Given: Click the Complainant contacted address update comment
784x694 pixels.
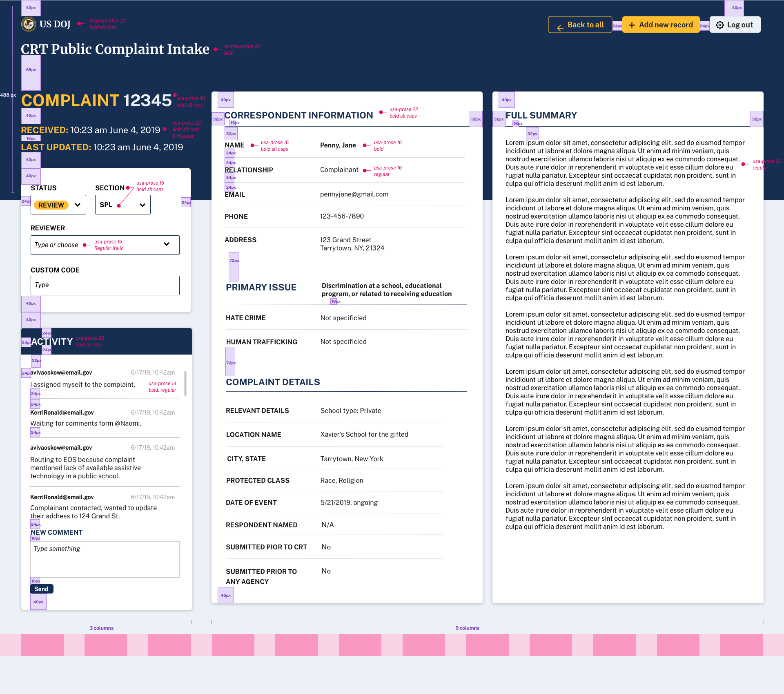Looking at the screenshot, I should 94,512.
